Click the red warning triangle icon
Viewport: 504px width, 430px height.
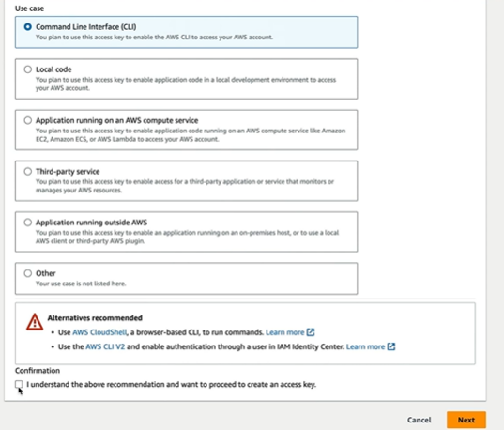[35, 322]
